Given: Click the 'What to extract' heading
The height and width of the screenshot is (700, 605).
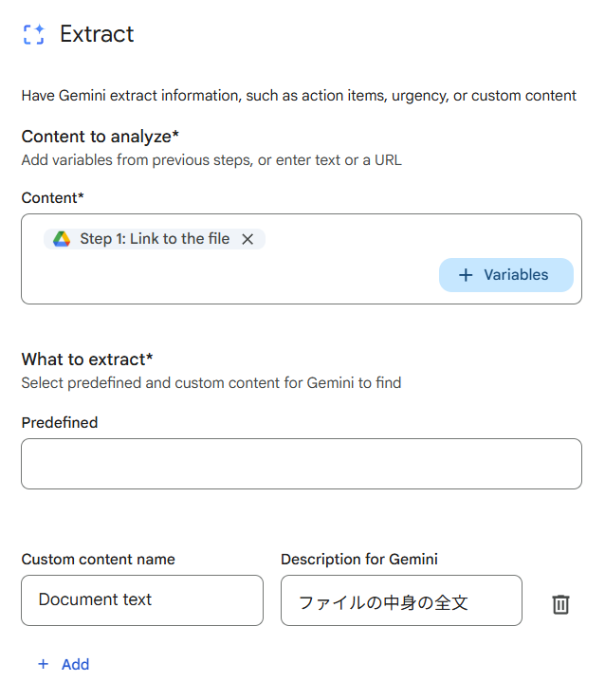Looking at the screenshot, I should coord(87,359).
